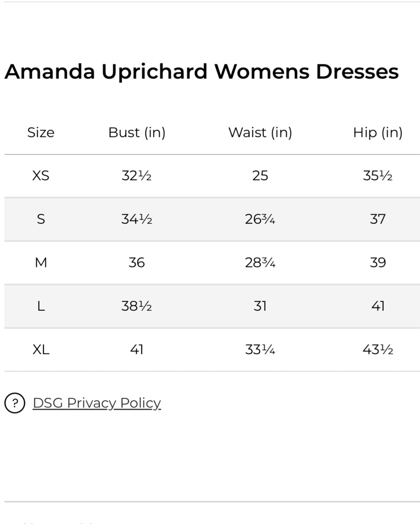Select the Size column header
Viewport: 420px width, 524px height.
41,133
